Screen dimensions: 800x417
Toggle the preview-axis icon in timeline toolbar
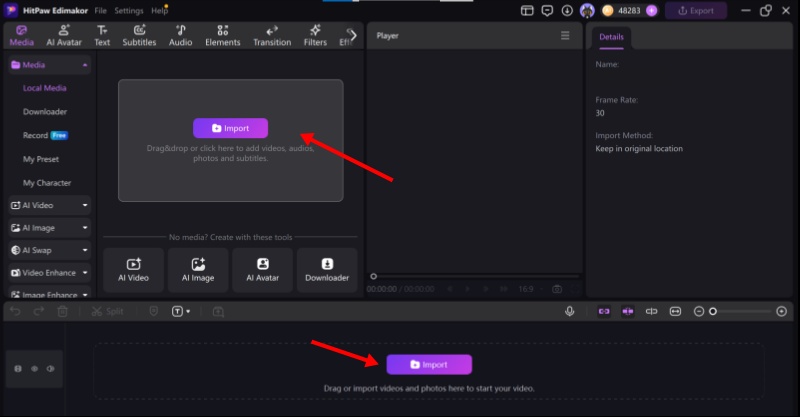652,311
